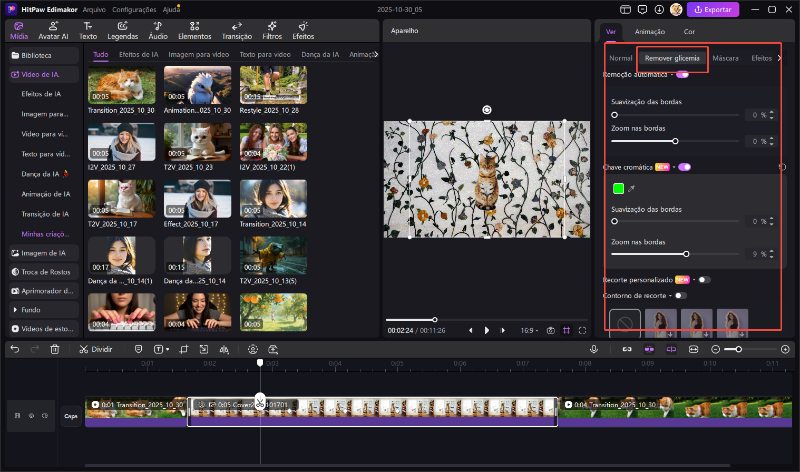The image size is (800, 472).
Task: Increase first Suavização das bordas value stepper
Action: pos(771,112)
